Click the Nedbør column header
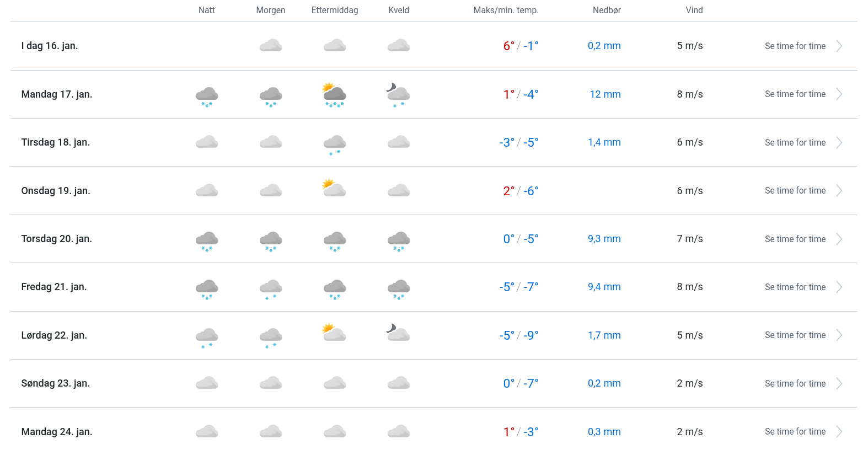The width and height of the screenshot is (868, 455). 607,10
